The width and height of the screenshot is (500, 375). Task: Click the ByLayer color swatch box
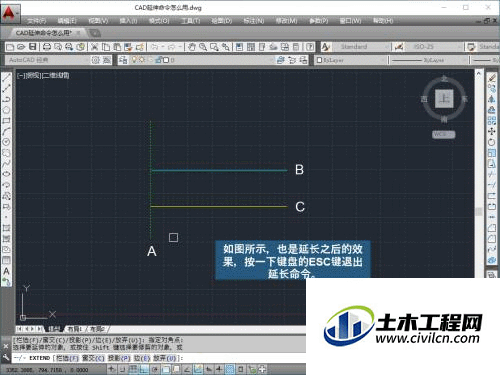[319, 60]
